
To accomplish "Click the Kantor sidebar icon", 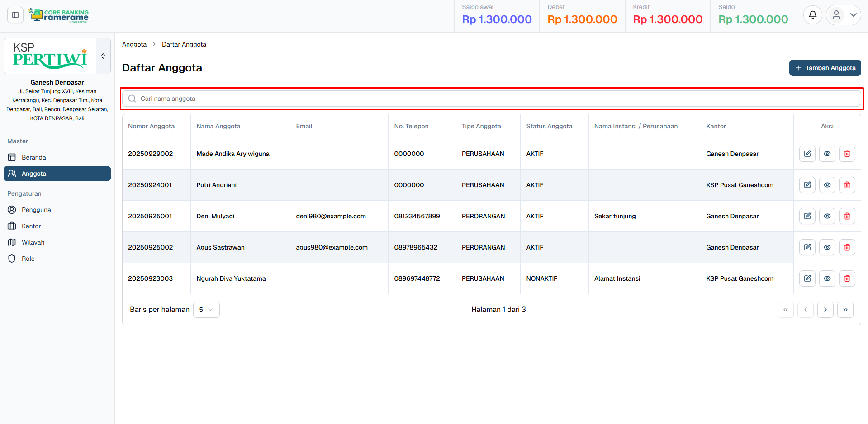I will click(x=12, y=226).
